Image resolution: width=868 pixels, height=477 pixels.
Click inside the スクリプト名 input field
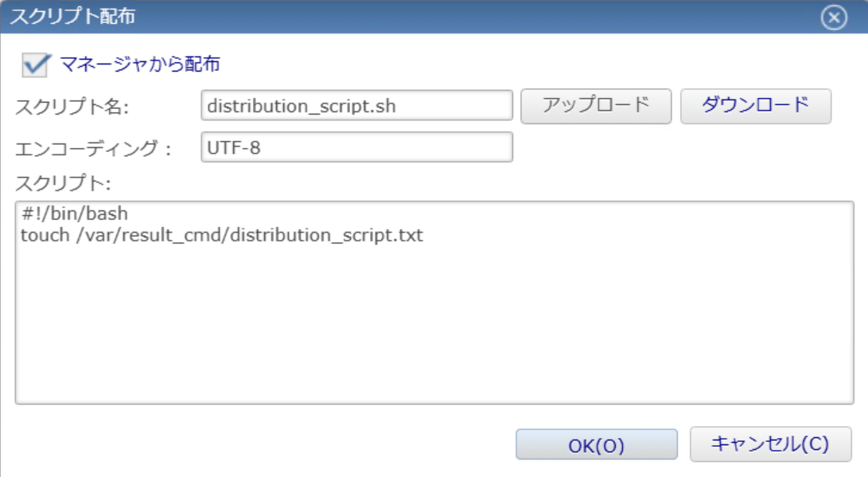[358, 104]
